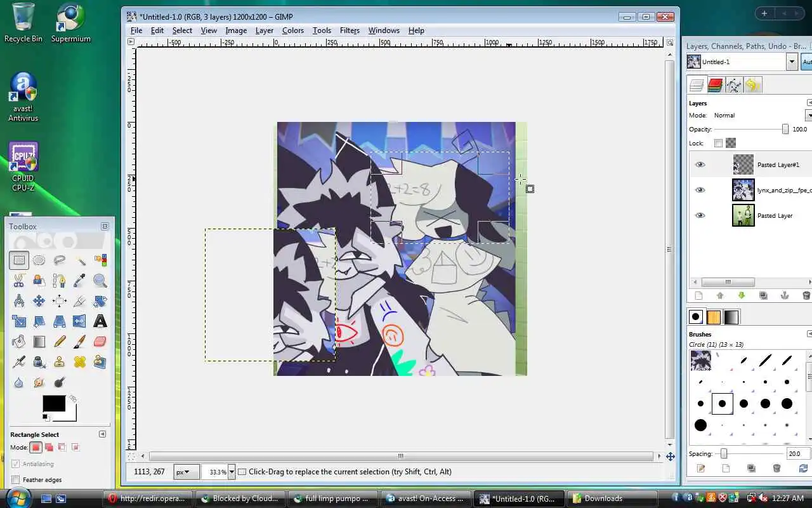
Task: Choose the Measure compass tool
Action: (19, 300)
